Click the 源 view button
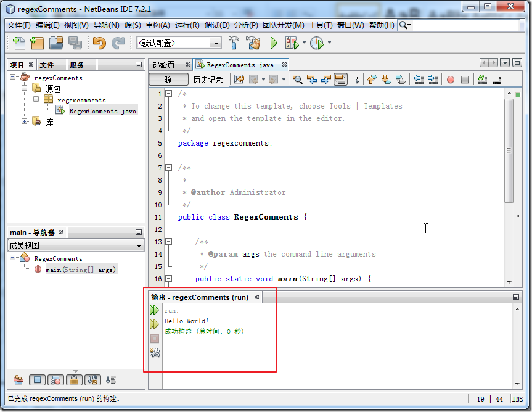 (x=168, y=80)
